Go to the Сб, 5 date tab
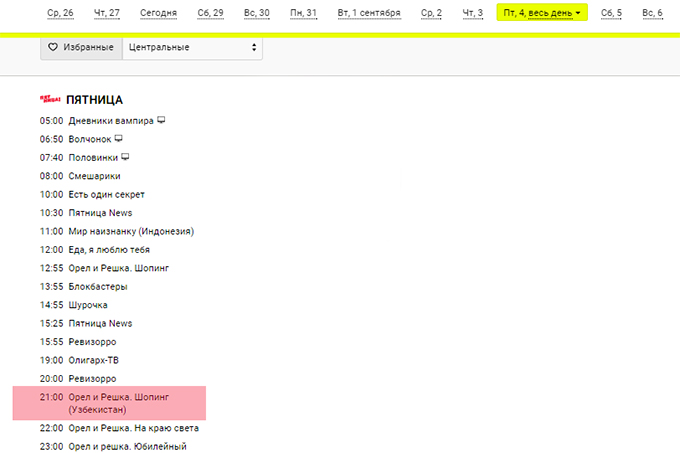The width and height of the screenshot is (680, 453). (611, 13)
